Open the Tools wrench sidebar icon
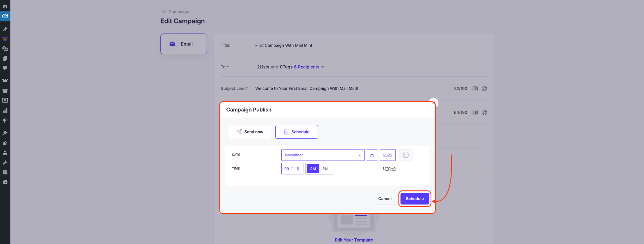The width and height of the screenshot is (644, 244). tap(5, 163)
